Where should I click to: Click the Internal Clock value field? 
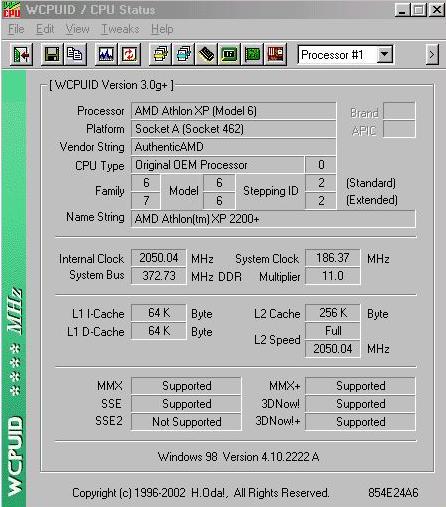coord(159,258)
